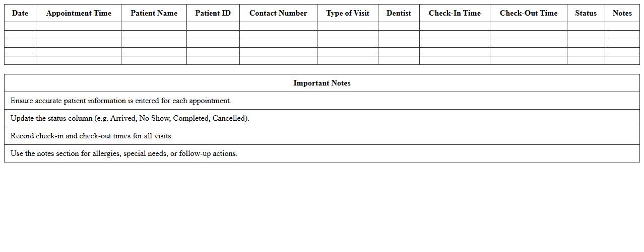Select the Patient ID column header
644x252 pixels.
(213, 13)
